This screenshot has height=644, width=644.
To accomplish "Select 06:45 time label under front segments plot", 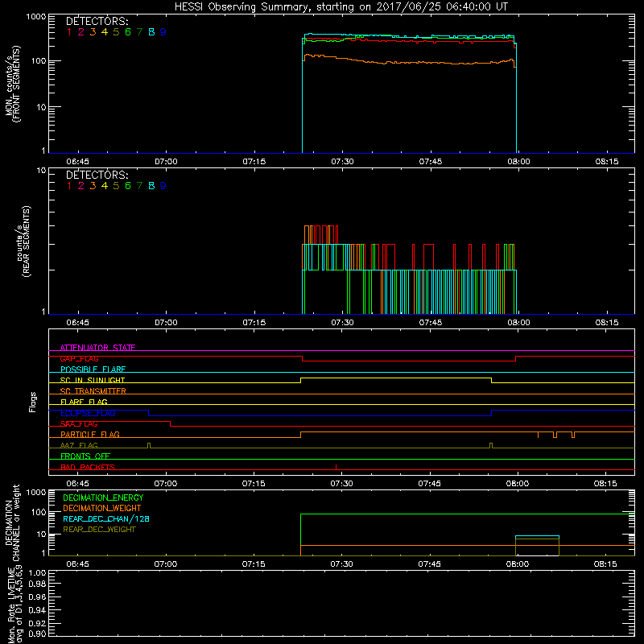I will click(x=77, y=162).
